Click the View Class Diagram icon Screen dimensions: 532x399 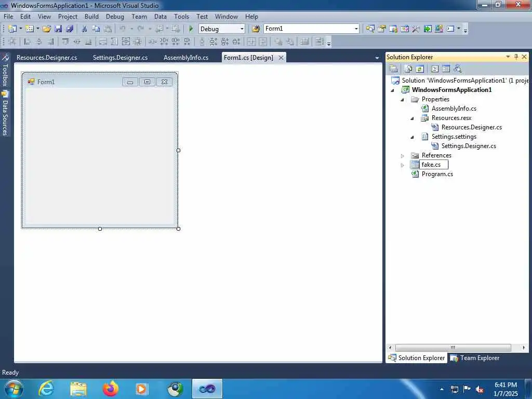pyautogui.click(x=458, y=69)
